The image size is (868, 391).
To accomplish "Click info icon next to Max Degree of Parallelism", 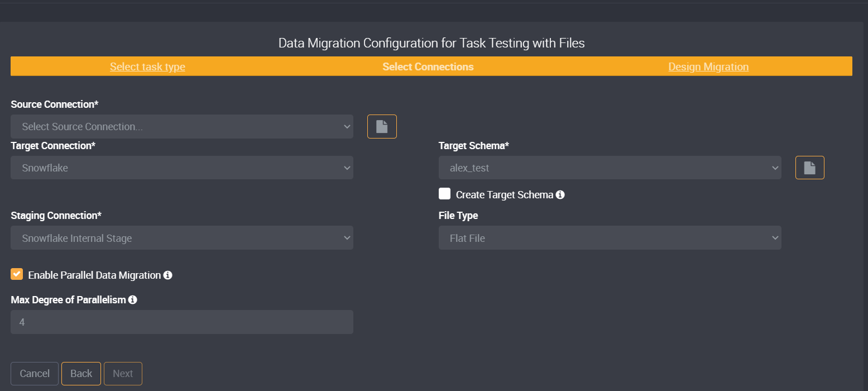I will click(133, 300).
